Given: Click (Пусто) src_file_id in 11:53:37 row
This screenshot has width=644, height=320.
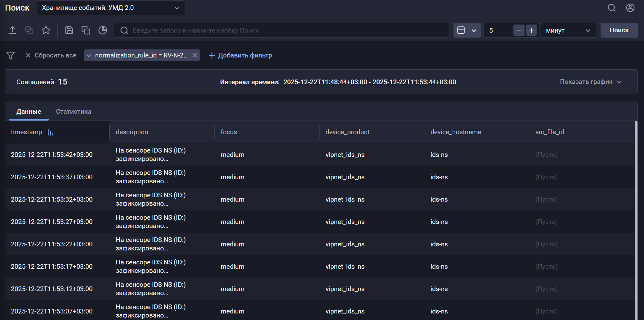Looking at the screenshot, I should pos(546,177).
